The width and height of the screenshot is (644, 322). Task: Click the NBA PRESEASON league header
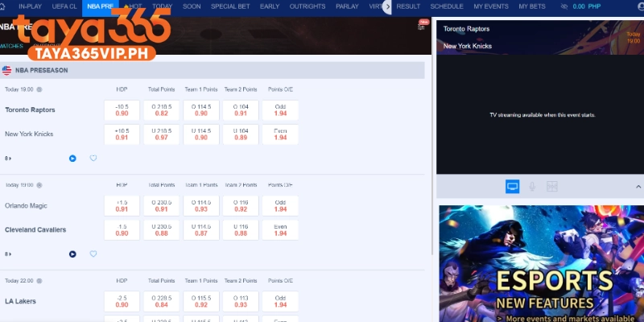point(213,70)
